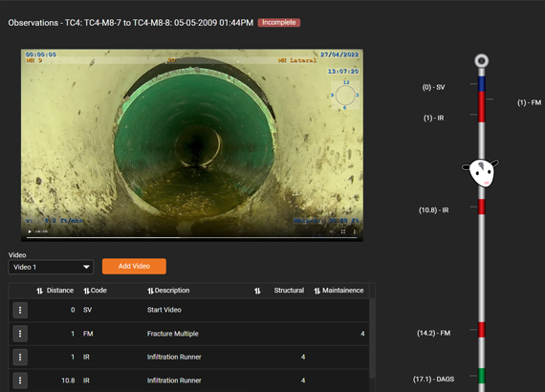545x392 pixels.
Task: Select the red segment at top of pipe
Action: coord(482,107)
